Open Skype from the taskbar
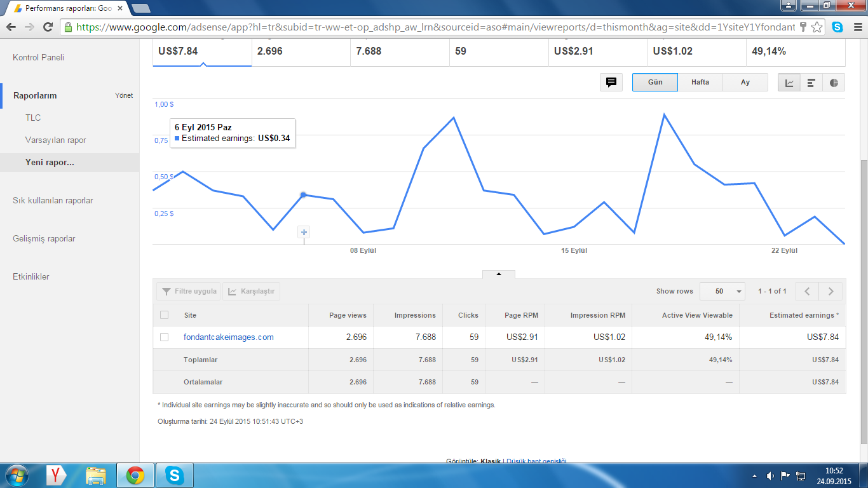Viewport: 868px width, 488px height. tap(174, 475)
